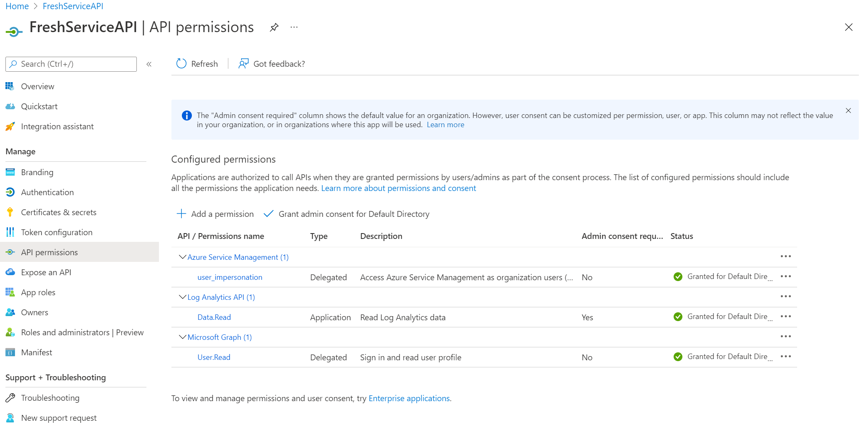This screenshot has height=427, width=868.
Task: Click the Troubleshooting wrench icon
Action: point(10,397)
